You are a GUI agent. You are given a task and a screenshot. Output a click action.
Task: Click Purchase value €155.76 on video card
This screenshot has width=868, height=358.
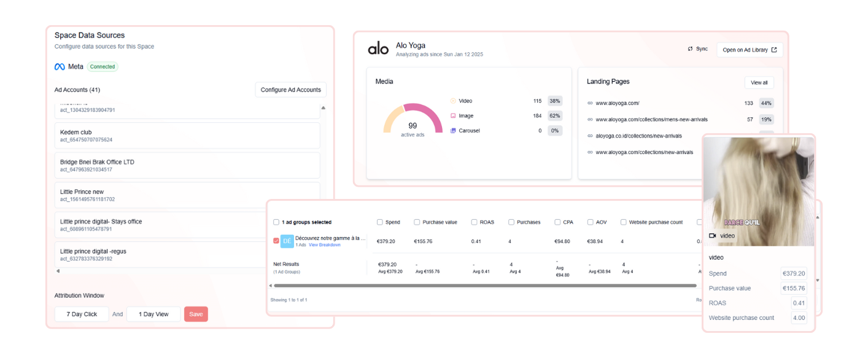(794, 289)
